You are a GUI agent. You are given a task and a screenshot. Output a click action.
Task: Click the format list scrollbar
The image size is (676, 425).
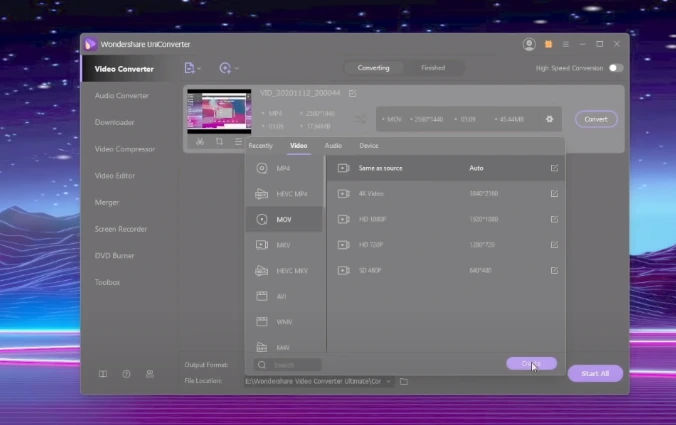pyautogui.click(x=324, y=181)
